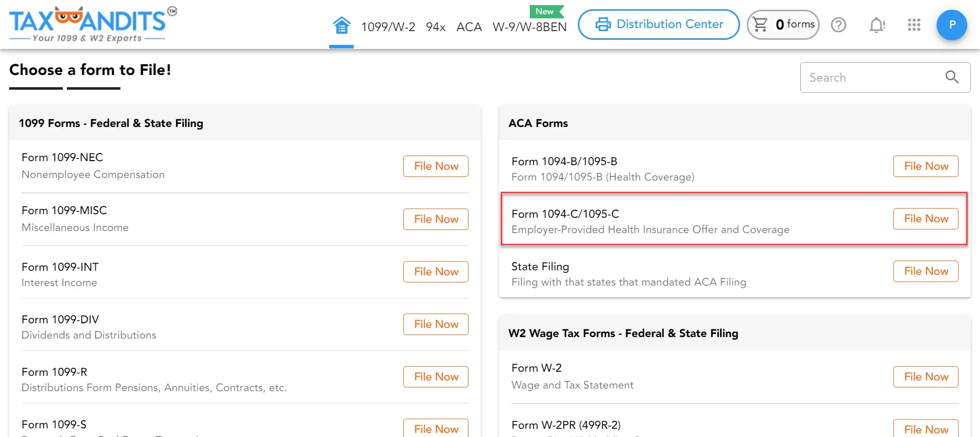The image size is (980, 437).
Task: File Now for Form 1099-INT
Action: tap(436, 272)
